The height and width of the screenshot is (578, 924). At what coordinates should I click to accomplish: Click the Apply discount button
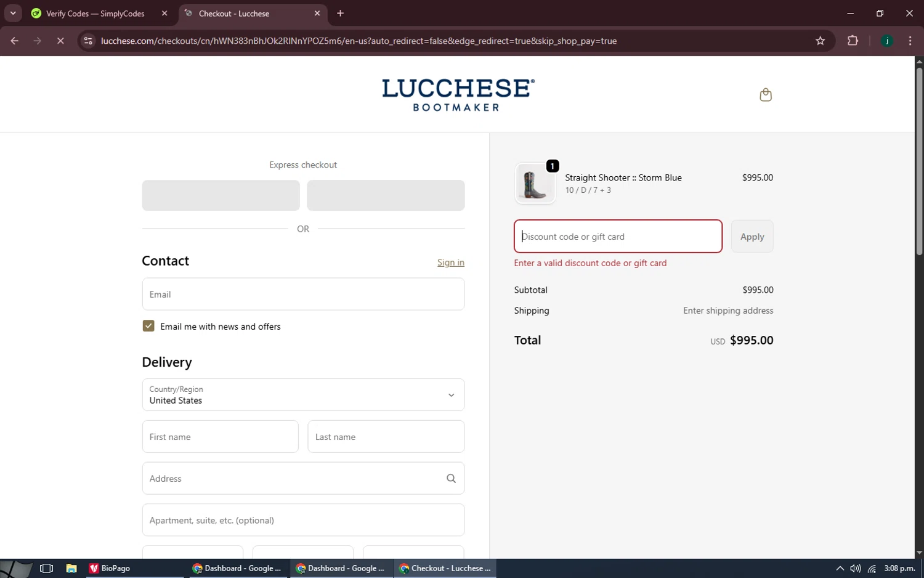click(x=752, y=237)
